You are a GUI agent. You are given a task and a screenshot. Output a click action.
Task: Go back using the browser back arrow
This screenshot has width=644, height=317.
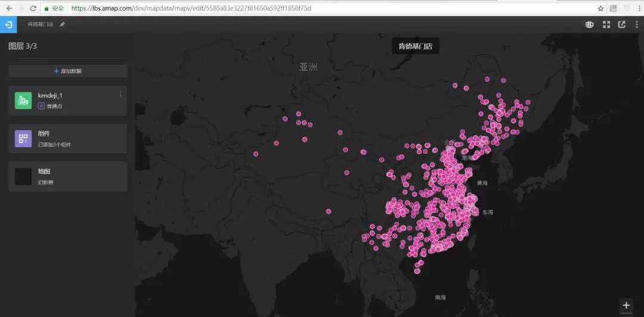(8, 8)
